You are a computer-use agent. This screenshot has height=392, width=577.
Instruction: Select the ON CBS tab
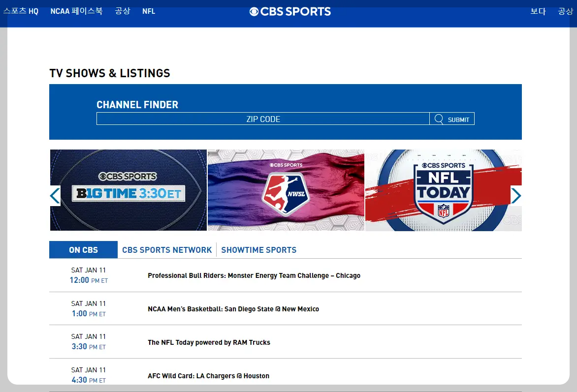pos(83,249)
